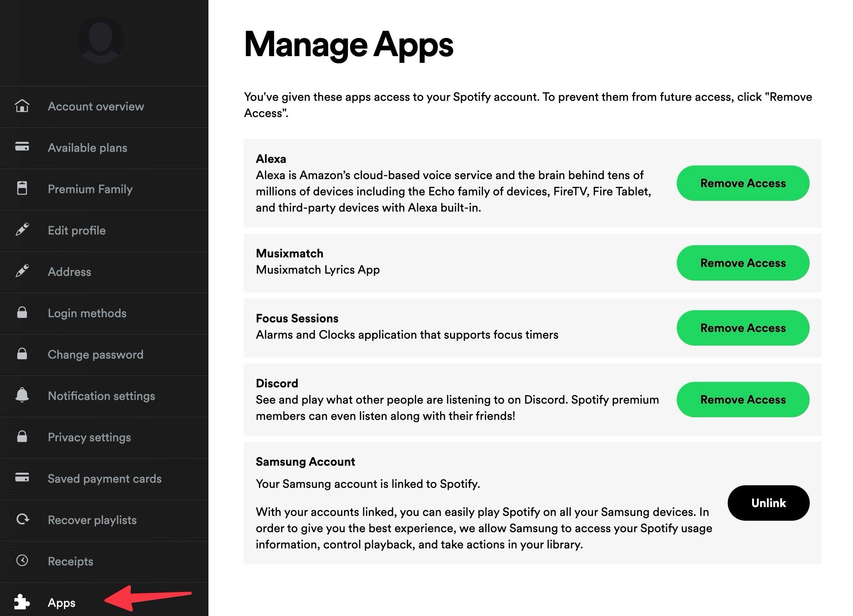The image size is (853, 616).
Task: Remove Access for Discord integration
Action: pyautogui.click(x=743, y=399)
